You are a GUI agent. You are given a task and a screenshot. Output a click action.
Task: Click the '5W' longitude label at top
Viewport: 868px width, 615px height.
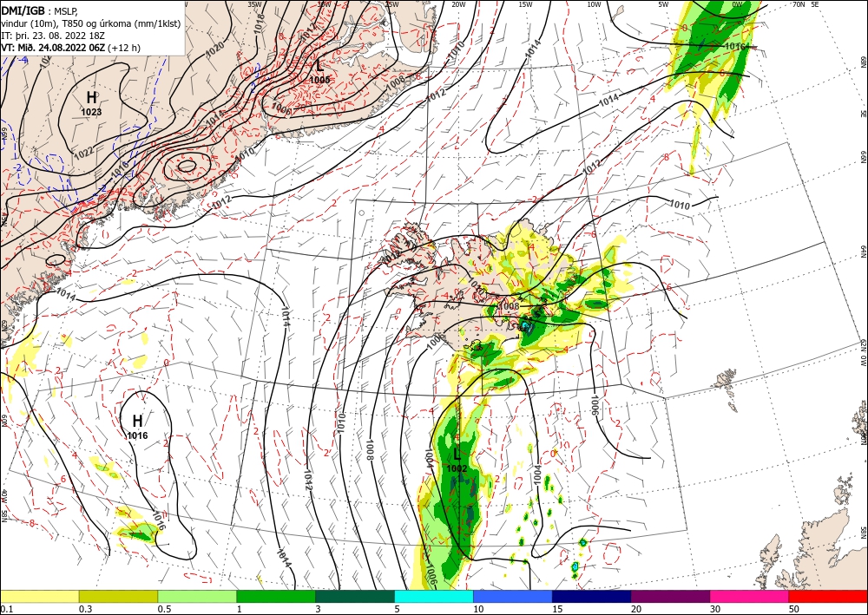point(664,3)
